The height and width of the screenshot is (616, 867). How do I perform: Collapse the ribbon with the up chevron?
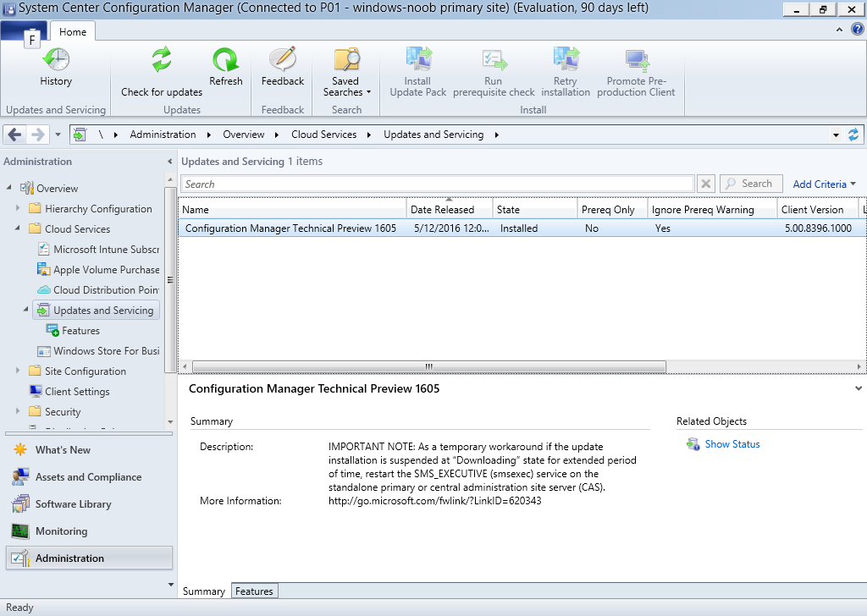pyautogui.click(x=839, y=30)
